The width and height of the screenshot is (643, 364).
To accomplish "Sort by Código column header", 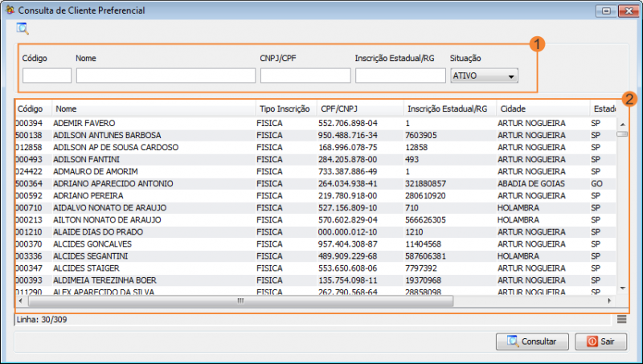I will [33, 108].
